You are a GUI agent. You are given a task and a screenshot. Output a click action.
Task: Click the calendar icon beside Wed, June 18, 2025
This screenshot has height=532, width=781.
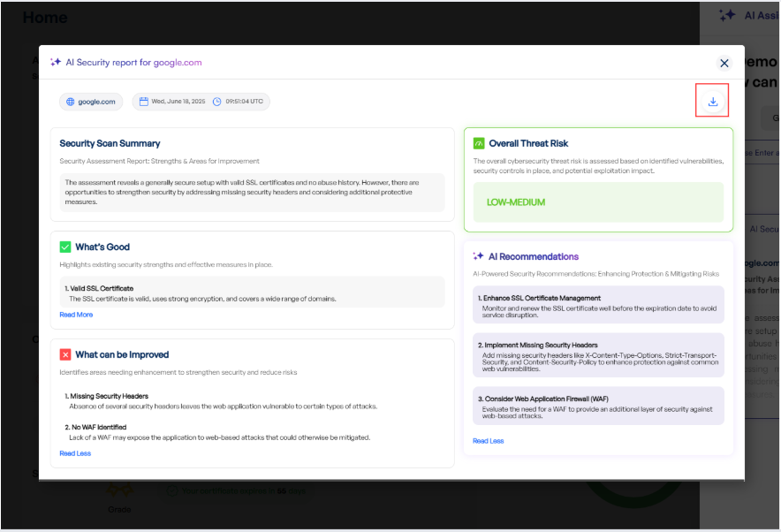click(x=143, y=102)
